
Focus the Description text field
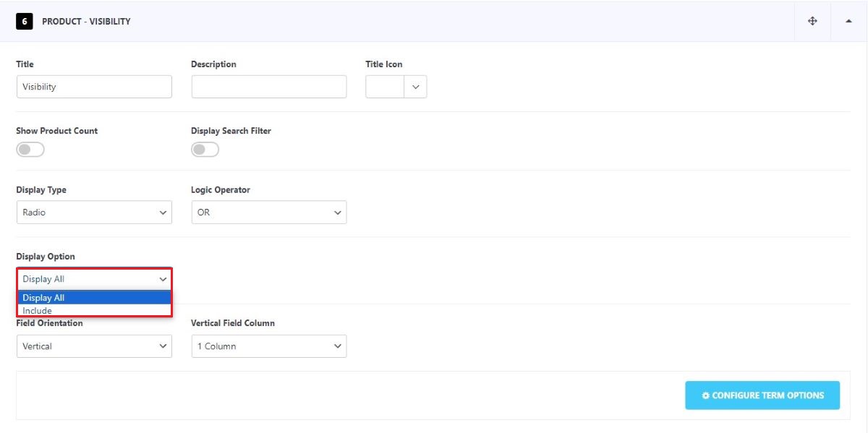click(269, 87)
